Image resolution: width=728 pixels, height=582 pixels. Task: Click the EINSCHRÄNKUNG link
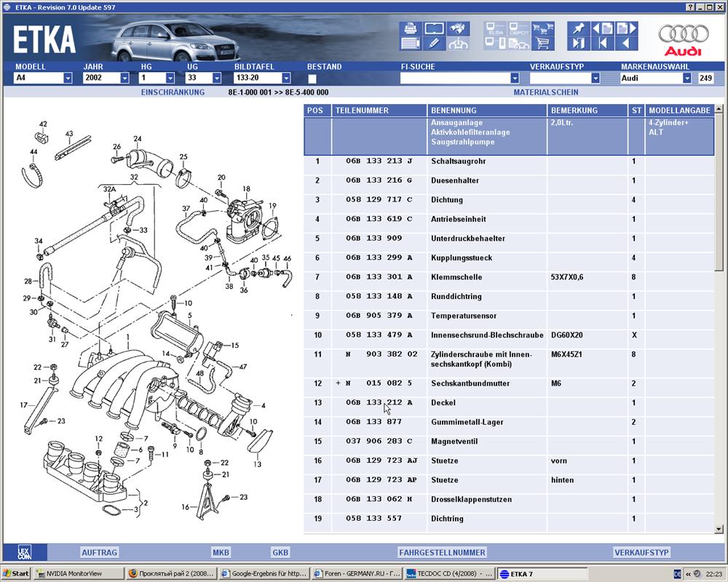click(x=173, y=92)
